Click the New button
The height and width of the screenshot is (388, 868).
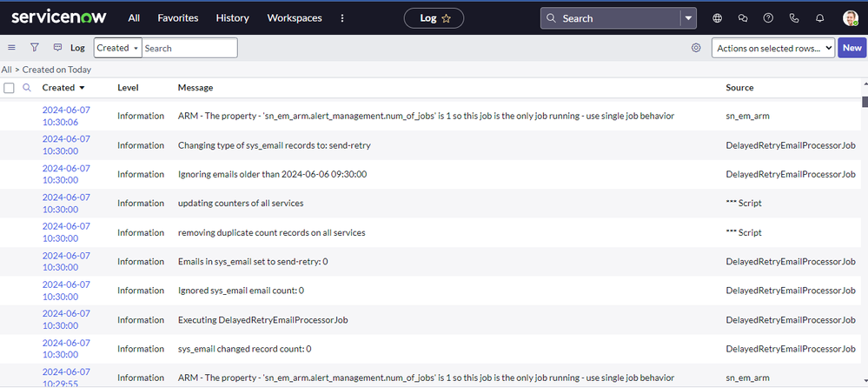[x=852, y=48]
